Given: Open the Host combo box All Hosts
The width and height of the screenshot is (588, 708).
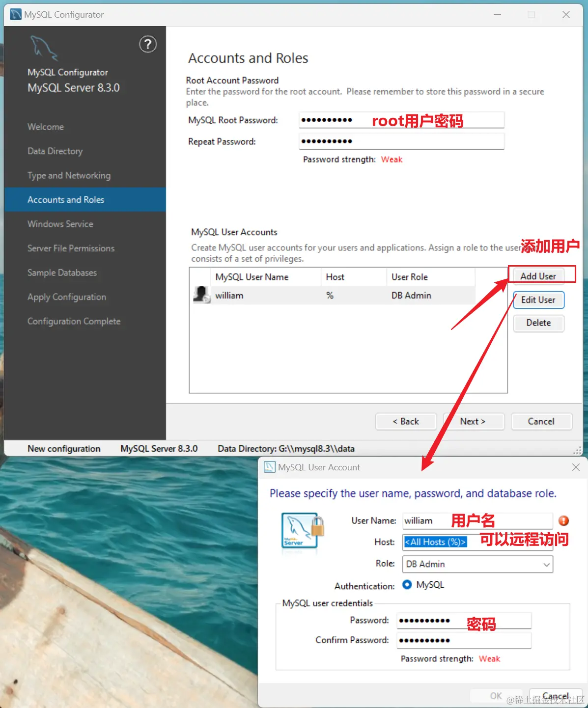Looking at the screenshot, I should [477, 542].
